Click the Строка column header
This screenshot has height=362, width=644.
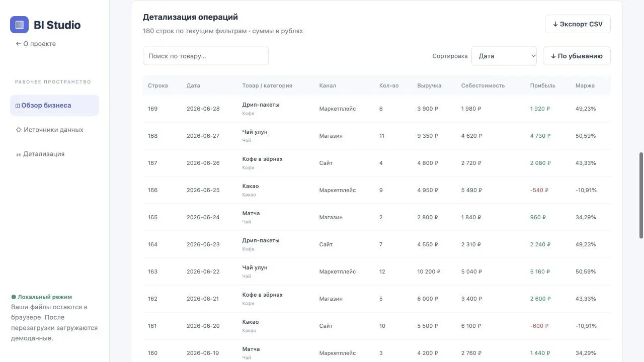pos(158,85)
